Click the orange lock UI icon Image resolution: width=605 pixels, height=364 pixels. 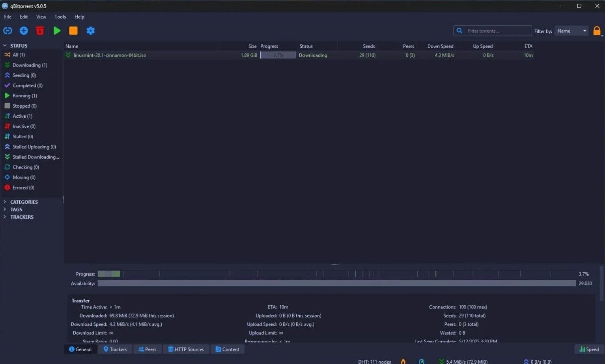click(x=597, y=31)
